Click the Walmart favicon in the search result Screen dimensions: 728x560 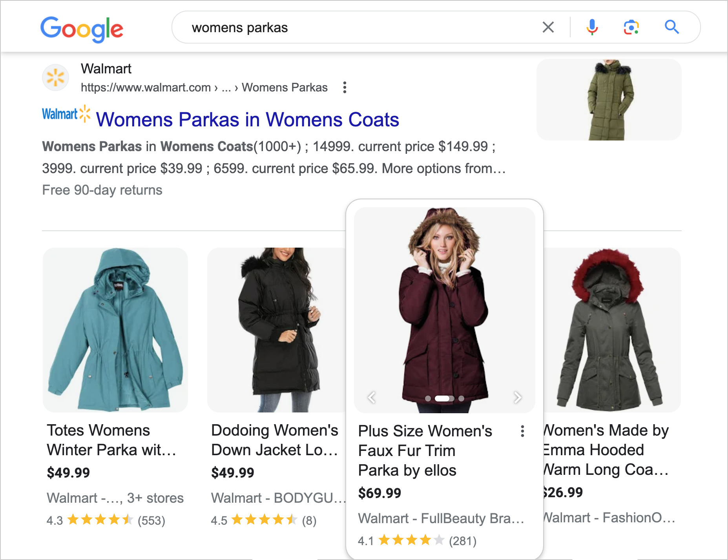click(55, 77)
